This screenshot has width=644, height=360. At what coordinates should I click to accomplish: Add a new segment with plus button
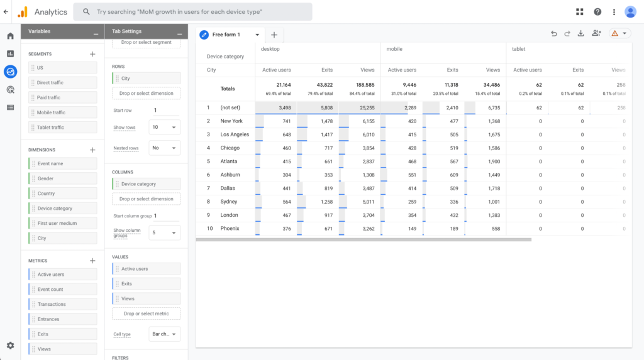pyautogui.click(x=92, y=54)
